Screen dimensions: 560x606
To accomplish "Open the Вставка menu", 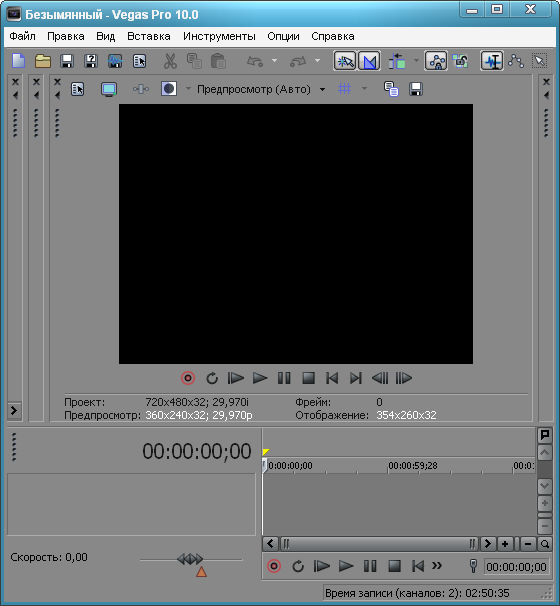I will click(149, 36).
